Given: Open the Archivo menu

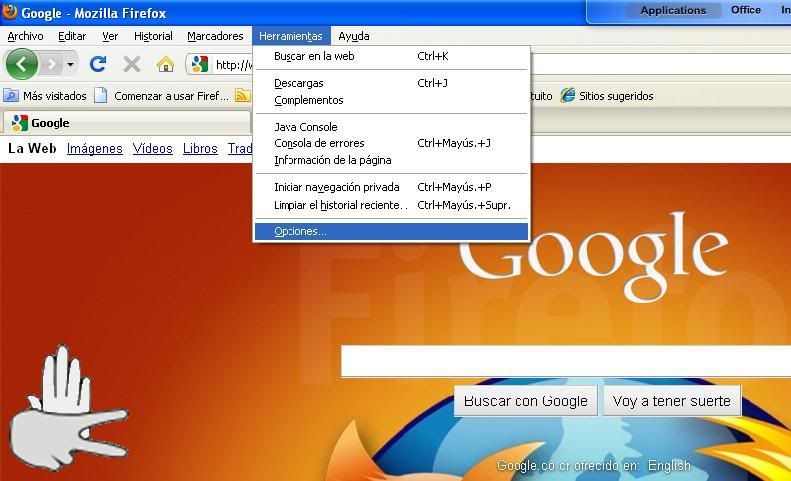Looking at the screenshot, I should point(25,36).
